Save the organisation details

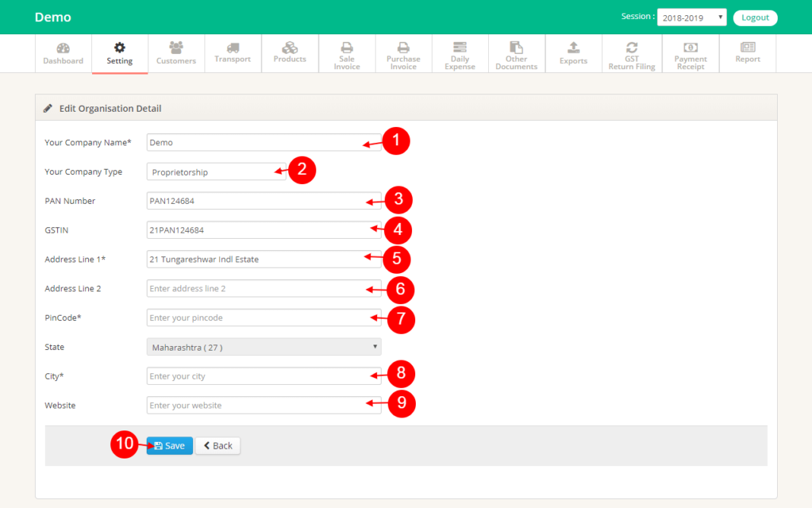[169, 446]
